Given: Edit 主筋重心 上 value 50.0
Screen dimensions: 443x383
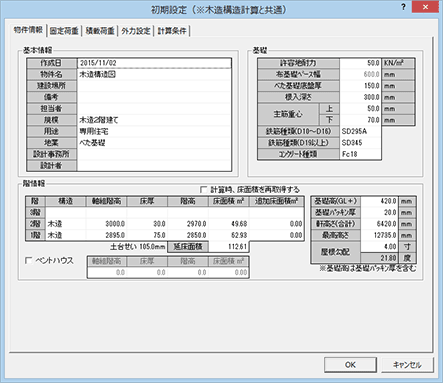Looking at the screenshot, I should pyautogui.click(x=360, y=108).
